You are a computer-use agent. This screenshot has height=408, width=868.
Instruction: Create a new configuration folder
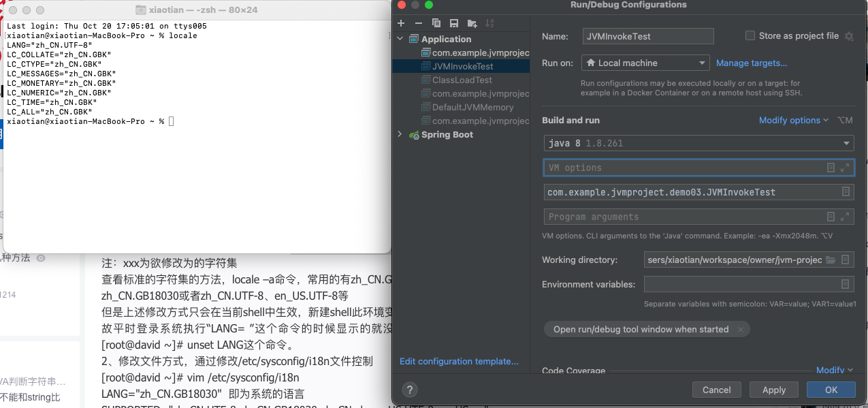coord(472,23)
